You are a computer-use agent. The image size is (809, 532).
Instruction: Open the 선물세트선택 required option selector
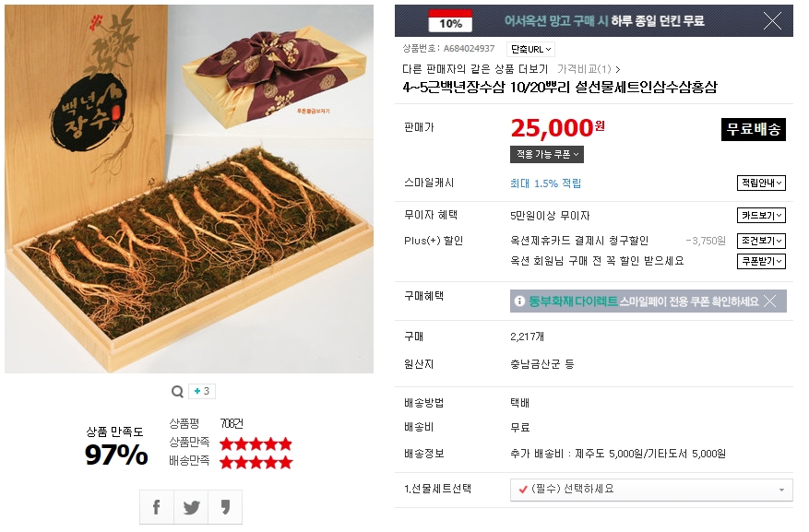(x=651, y=490)
